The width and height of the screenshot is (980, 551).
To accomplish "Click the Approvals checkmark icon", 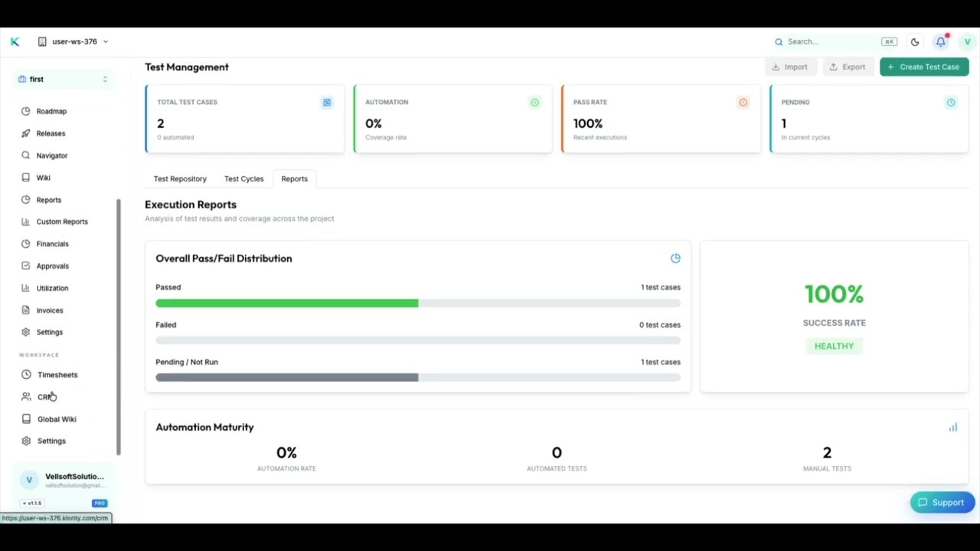I will coord(26,266).
